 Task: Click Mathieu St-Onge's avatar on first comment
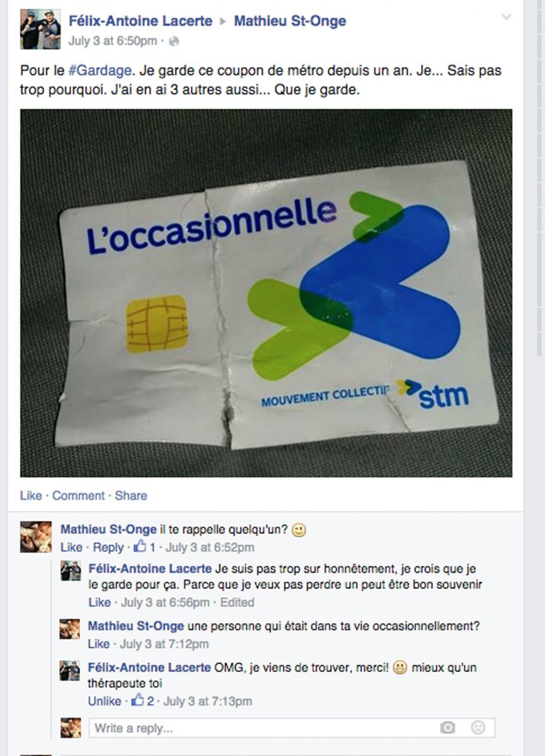point(36,537)
